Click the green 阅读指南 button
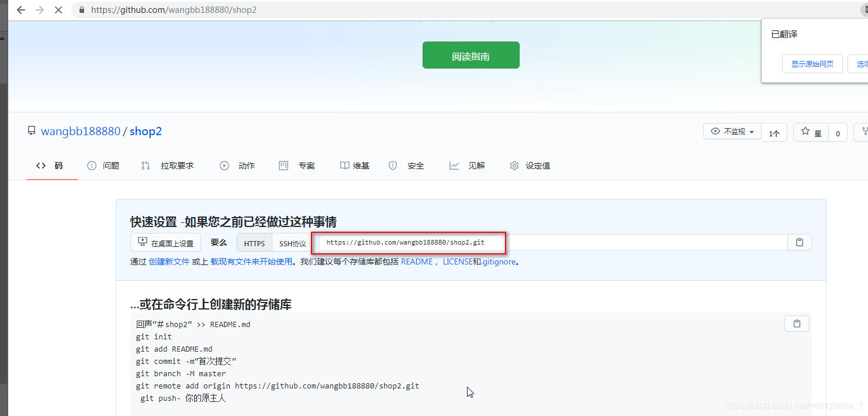This screenshot has width=868, height=416. (x=471, y=55)
